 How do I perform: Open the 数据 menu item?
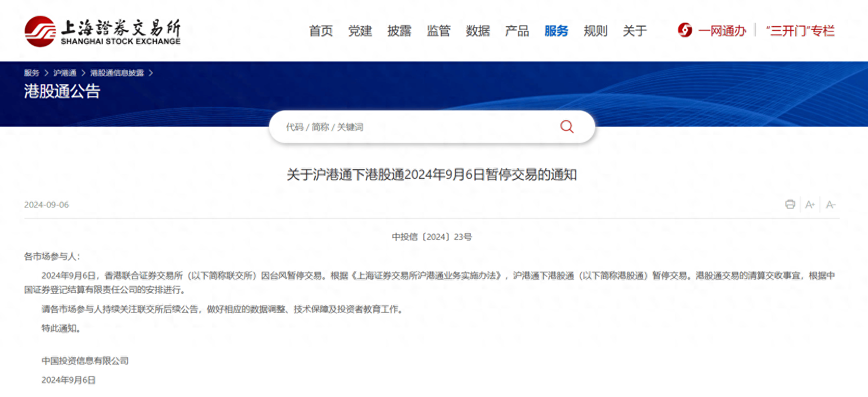[x=478, y=31]
